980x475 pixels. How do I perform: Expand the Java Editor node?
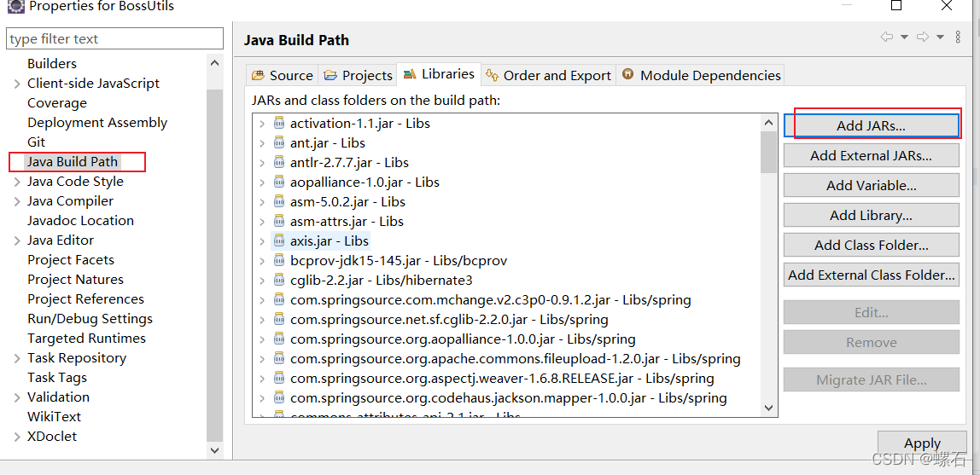pyautogui.click(x=17, y=240)
